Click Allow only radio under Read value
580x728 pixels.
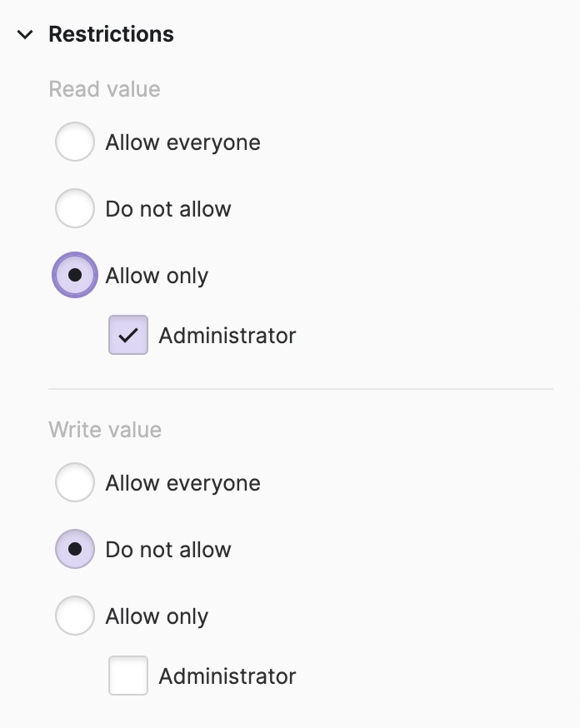pos(75,275)
